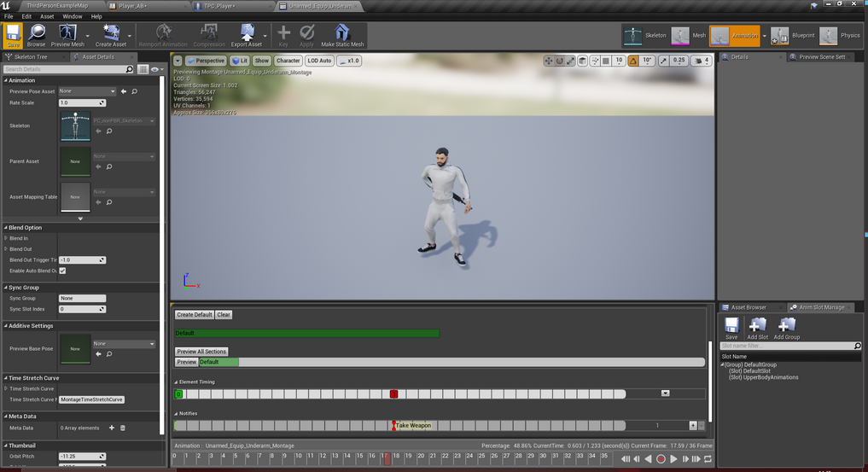Click Add Slot in Anim Slot Manager

[x=757, y=328]
